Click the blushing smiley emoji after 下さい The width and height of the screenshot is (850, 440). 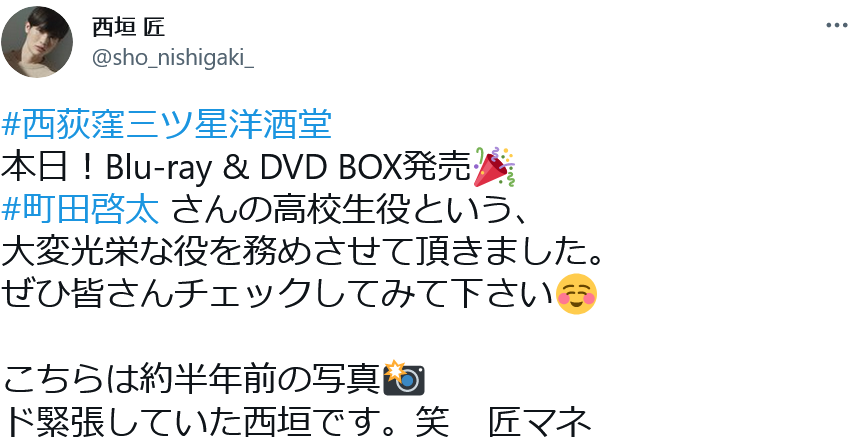coord(577,294)
